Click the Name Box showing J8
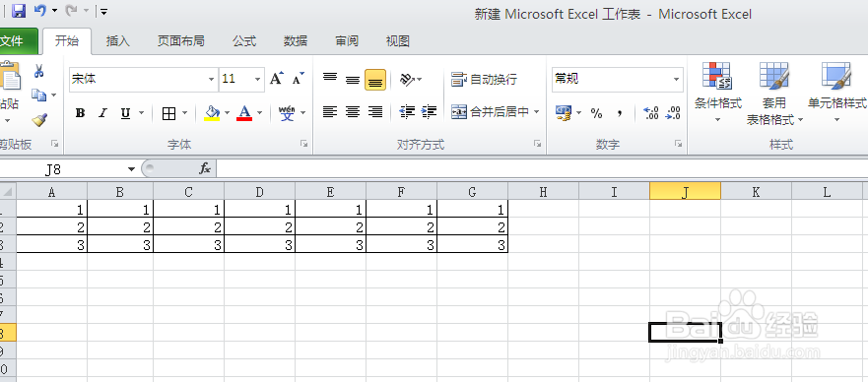 click(x=62, y=169)
